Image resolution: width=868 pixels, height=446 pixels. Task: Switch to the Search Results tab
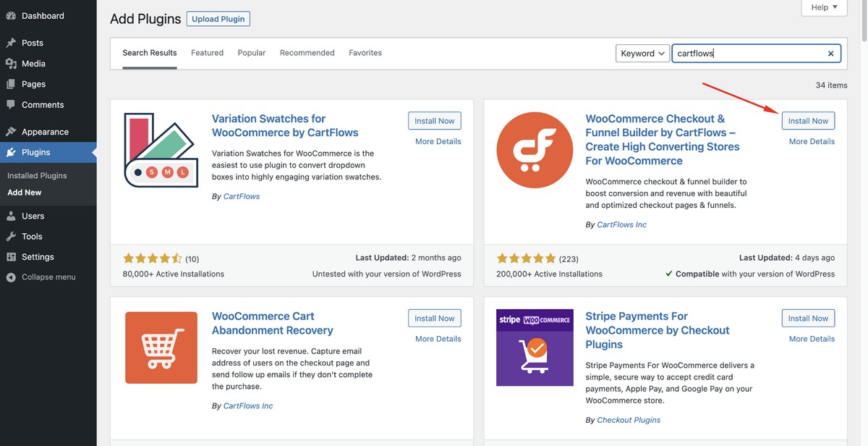[150, 53]
